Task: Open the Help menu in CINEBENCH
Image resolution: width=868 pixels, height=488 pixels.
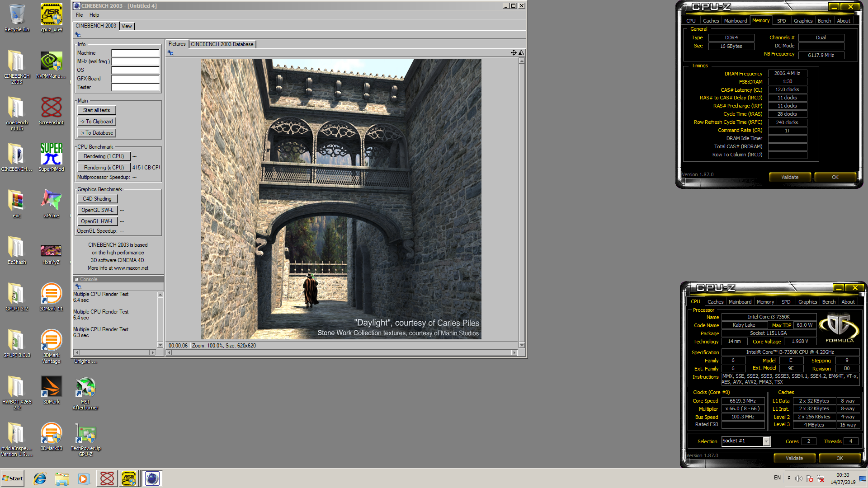Action: [94, 15]
